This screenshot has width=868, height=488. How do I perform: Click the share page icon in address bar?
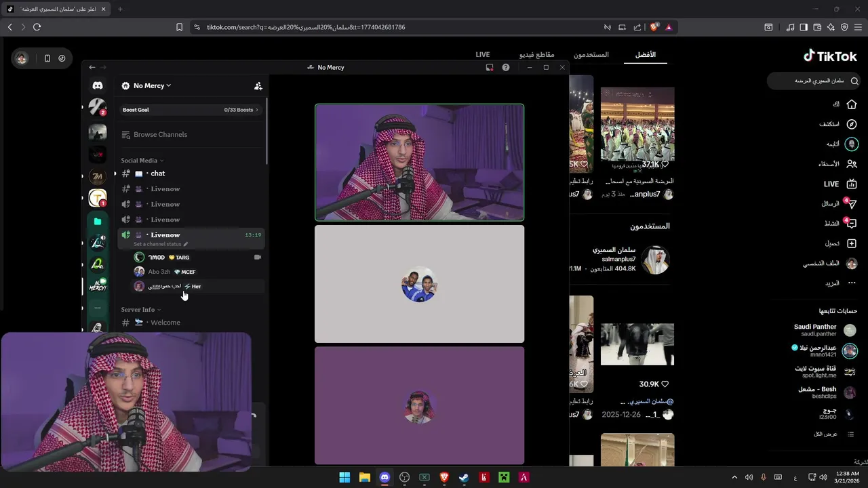point(637,27)
